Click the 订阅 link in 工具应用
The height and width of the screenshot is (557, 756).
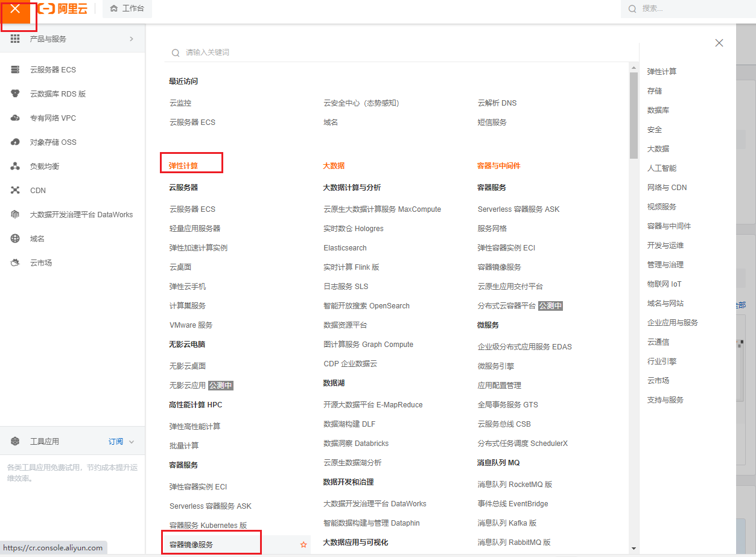(116, 442)
